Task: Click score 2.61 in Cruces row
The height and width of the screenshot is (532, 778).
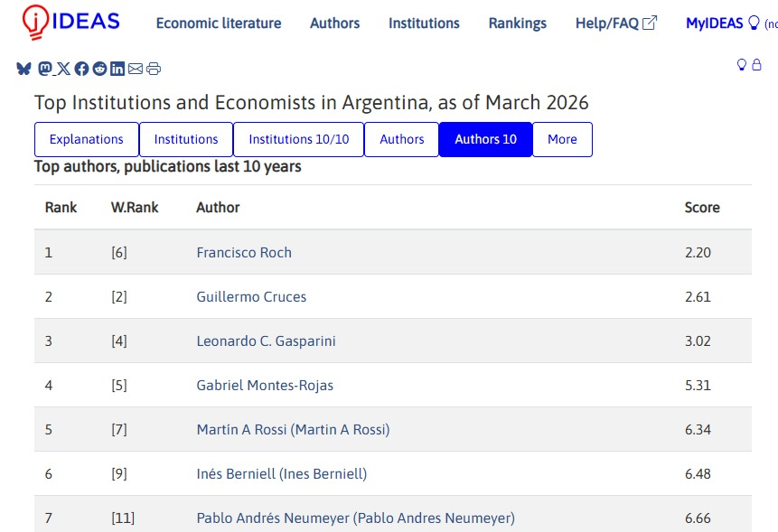Action: point(698,296)
